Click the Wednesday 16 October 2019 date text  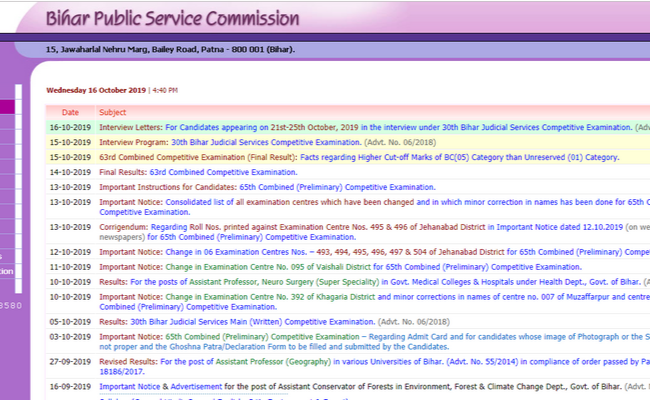tap(96, 90)
